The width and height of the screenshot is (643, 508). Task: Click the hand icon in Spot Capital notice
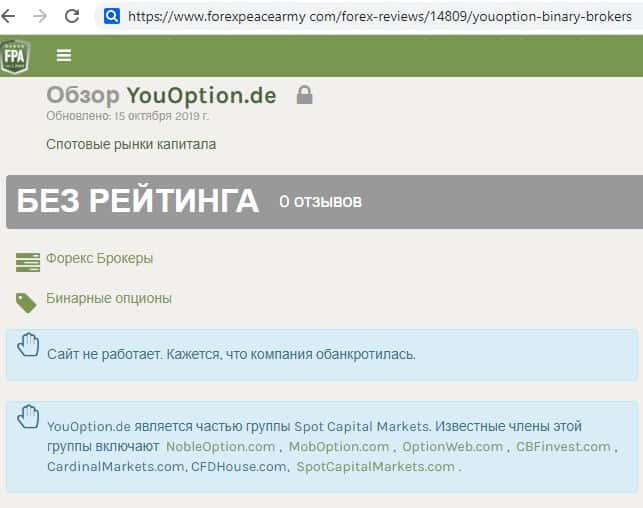pos(28,417)
